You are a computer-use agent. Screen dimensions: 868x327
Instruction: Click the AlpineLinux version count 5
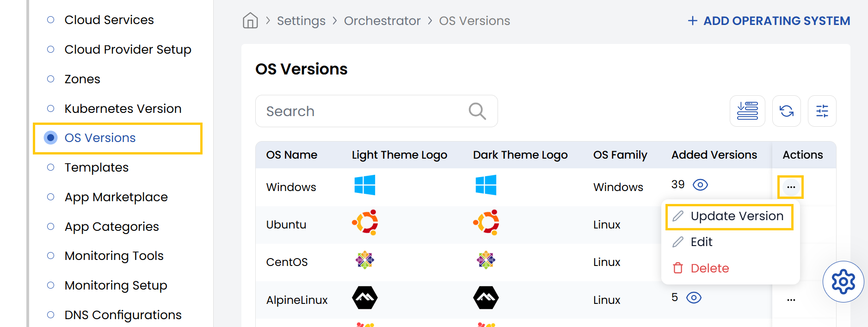pyautogui.click(x=675, y=297)
